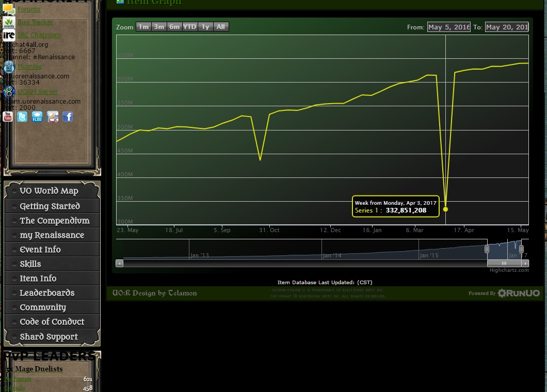
Task: Open the Shard Support menu
Action: pyautogui.click(x=52, y=336)
